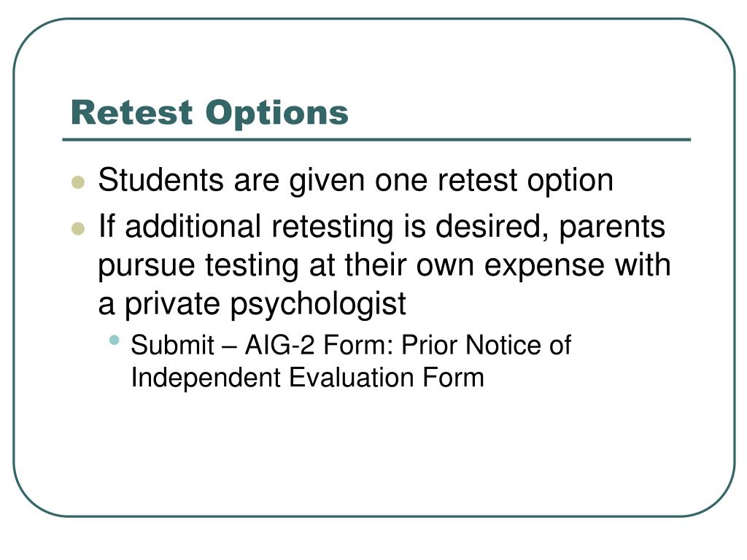Click the word "Retest" in the title
Viewport: 747px width, 560px height.
(x=131, y=112)
